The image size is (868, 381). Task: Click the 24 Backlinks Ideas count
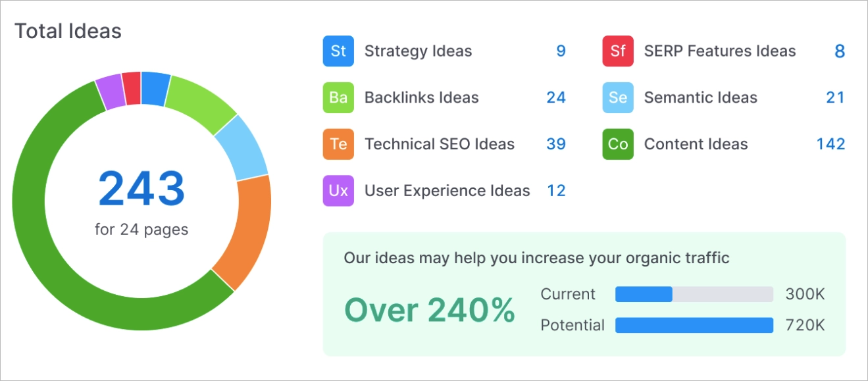point(557,97)
